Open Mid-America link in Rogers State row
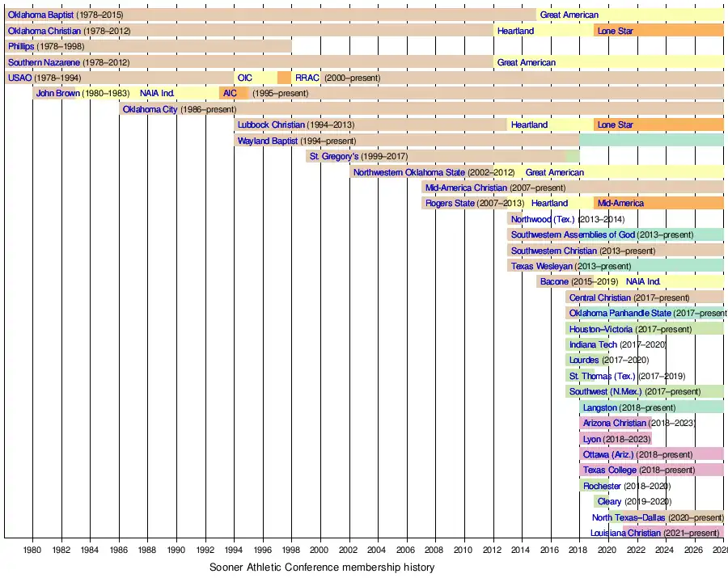 tap(620, 203)
